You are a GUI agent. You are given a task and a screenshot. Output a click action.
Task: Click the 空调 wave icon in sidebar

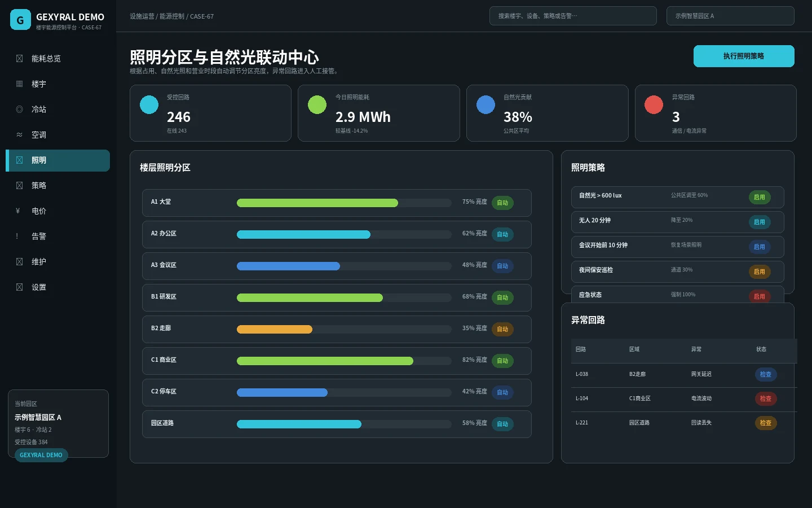19,135
